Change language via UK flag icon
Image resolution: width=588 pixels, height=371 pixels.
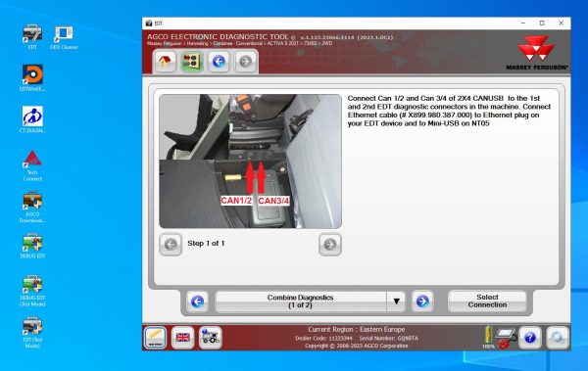(x=182, y=338)
